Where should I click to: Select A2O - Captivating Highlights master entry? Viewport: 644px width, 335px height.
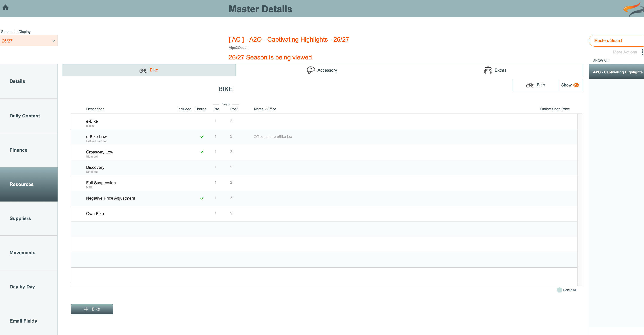(x=616, y=72)
